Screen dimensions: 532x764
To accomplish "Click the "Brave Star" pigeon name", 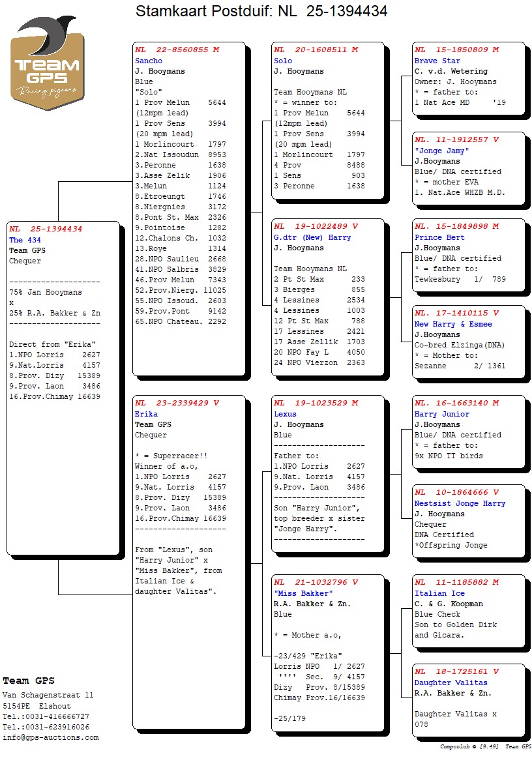I will 437,61.
